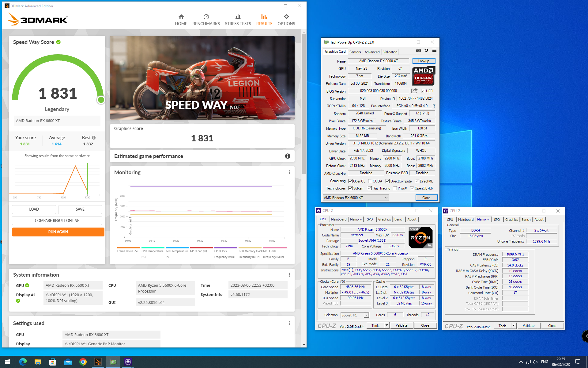
Task: Toggle the UEFI checkbox in GPU-Z
Action: pos(423,91)
